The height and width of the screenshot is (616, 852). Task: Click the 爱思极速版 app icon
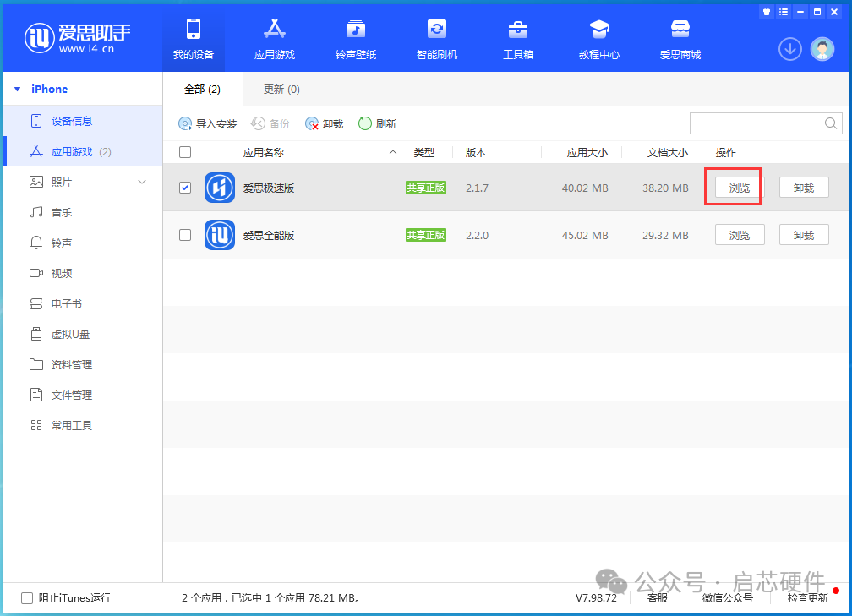click(x=220, y=188)
